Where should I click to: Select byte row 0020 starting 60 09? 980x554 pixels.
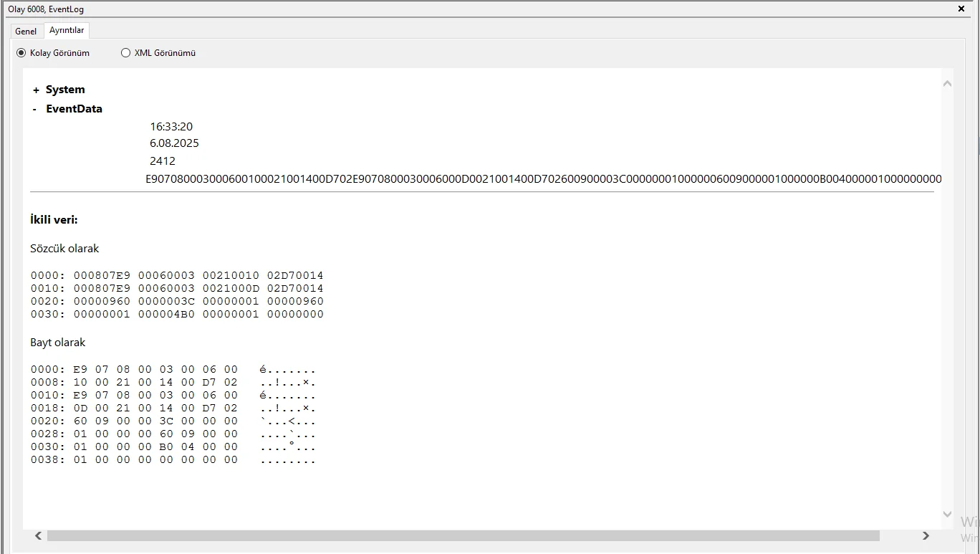pyautogui.click(x=173, y=421)
